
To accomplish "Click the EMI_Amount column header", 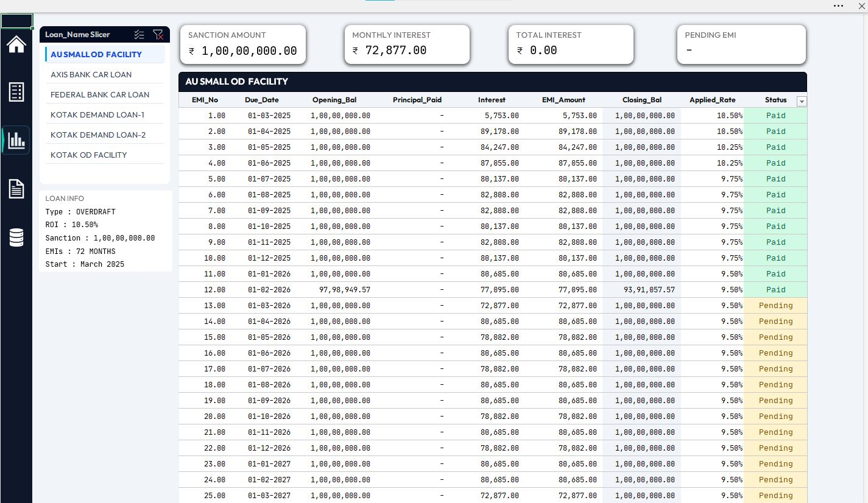I will point(563,100).
